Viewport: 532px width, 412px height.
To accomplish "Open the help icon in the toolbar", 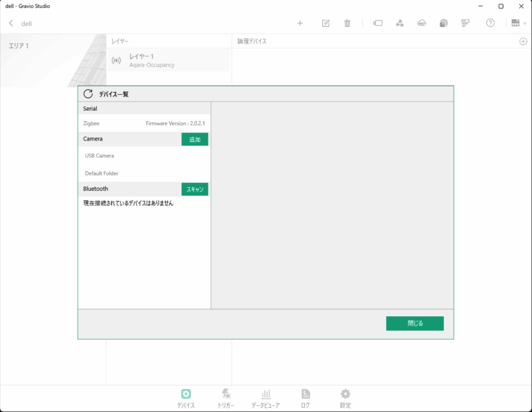I will click(x=490, y=23).
